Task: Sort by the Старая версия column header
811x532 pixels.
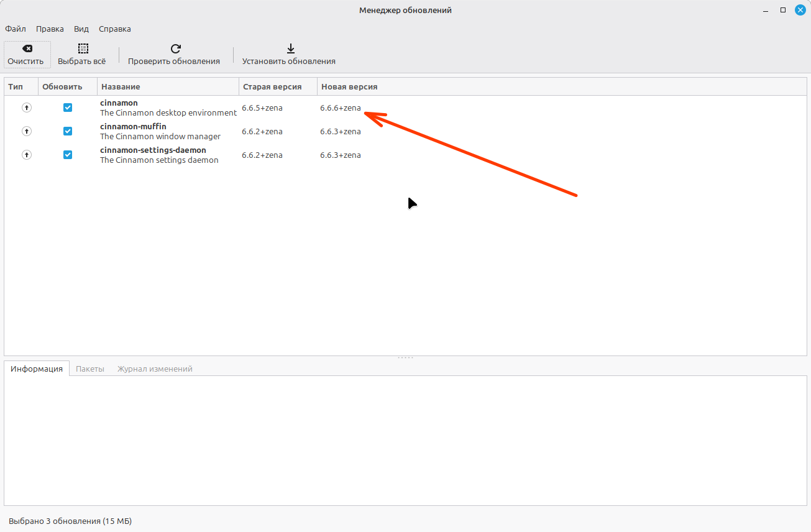Action: 278,86
